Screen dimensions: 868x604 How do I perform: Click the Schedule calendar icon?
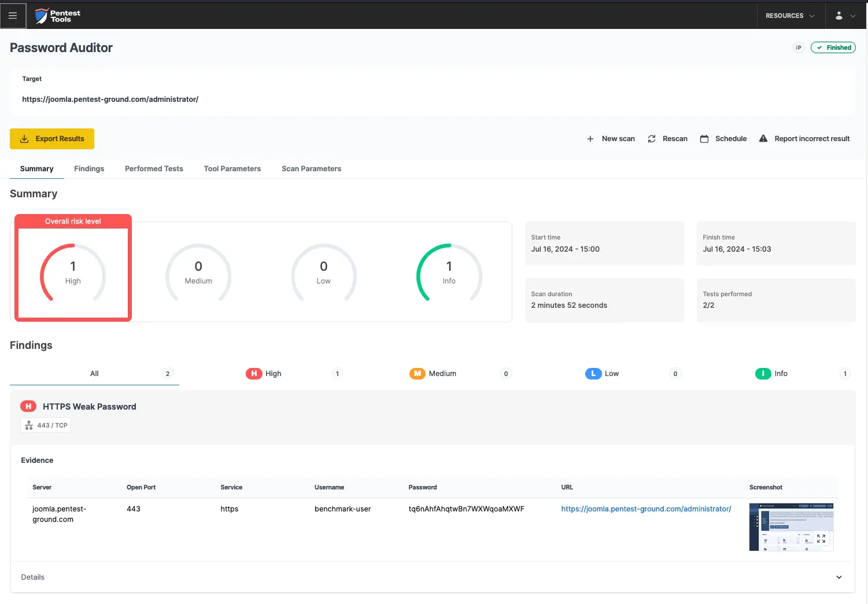[704, 139]
